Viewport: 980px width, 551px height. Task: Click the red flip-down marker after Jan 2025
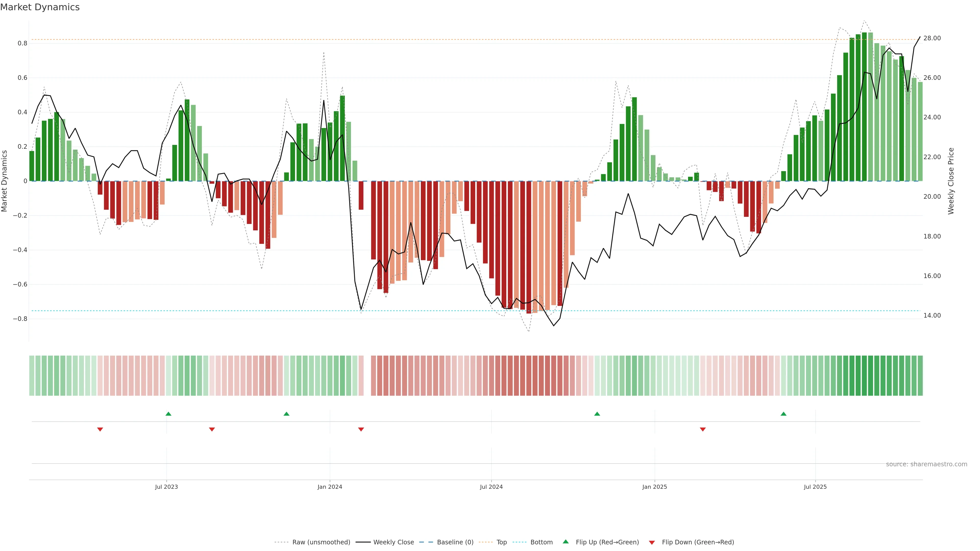[703, 429]
